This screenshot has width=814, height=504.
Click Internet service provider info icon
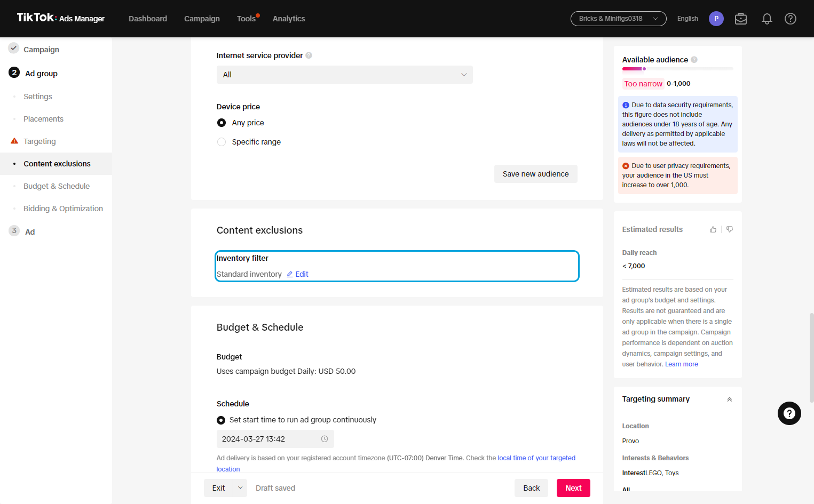click(309, 55)
